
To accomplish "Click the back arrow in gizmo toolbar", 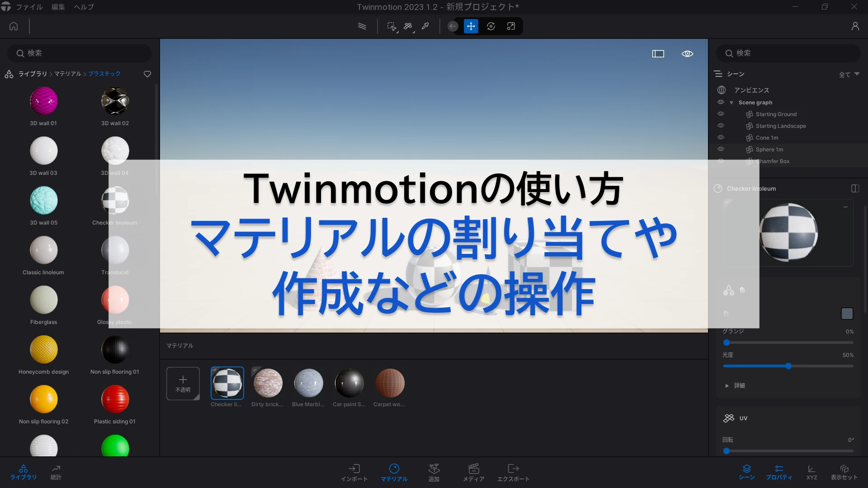I will click(x=453, y=26).
